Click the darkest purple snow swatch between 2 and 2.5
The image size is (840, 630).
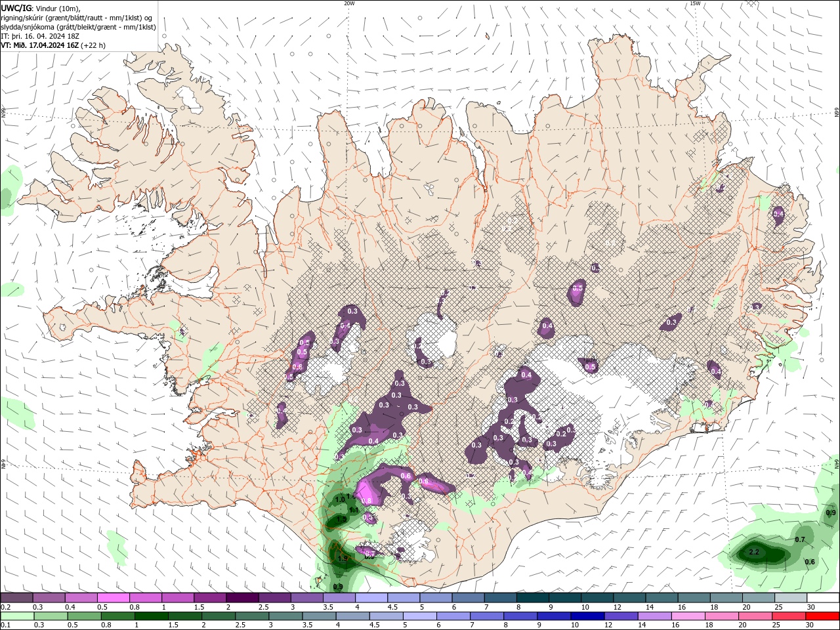click(x=242, y=598)
